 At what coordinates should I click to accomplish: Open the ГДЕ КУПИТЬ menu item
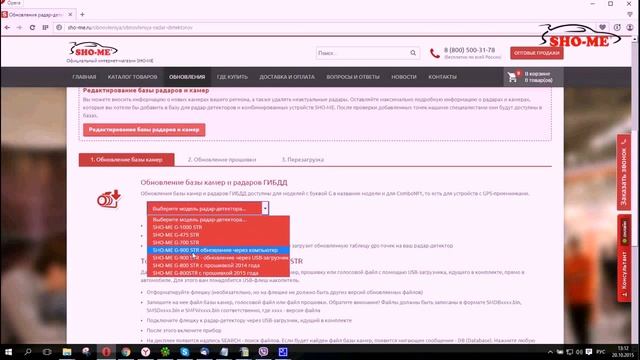(x=232, y=77)
